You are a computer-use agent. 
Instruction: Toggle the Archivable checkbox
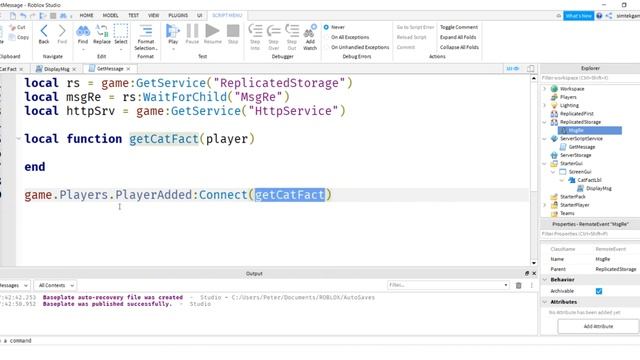point(599,291)
